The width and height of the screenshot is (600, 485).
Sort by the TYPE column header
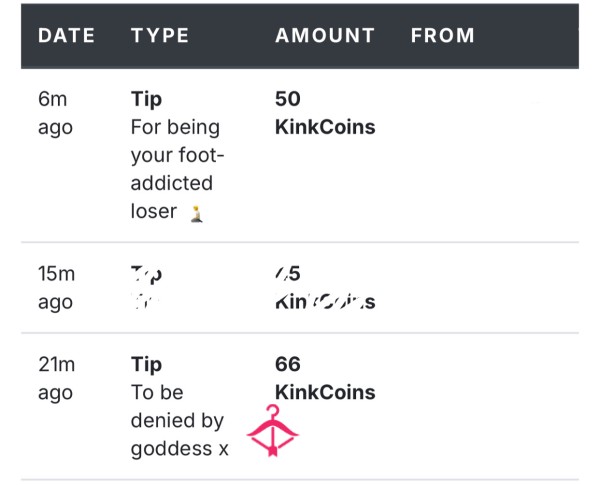[x=160, y=36]
